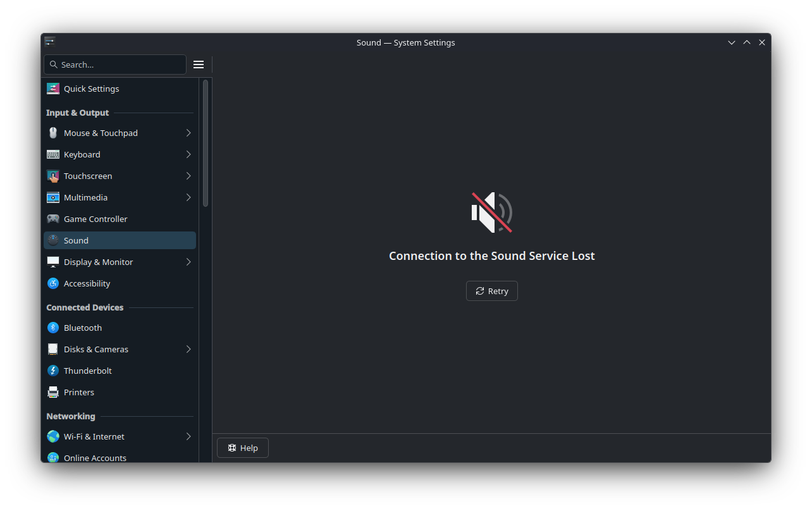Image resolution: width=812 pixels, height=511 pixels.
Task: Select Disks & Cameras in sidebar
Action: [x=120, y=349]
